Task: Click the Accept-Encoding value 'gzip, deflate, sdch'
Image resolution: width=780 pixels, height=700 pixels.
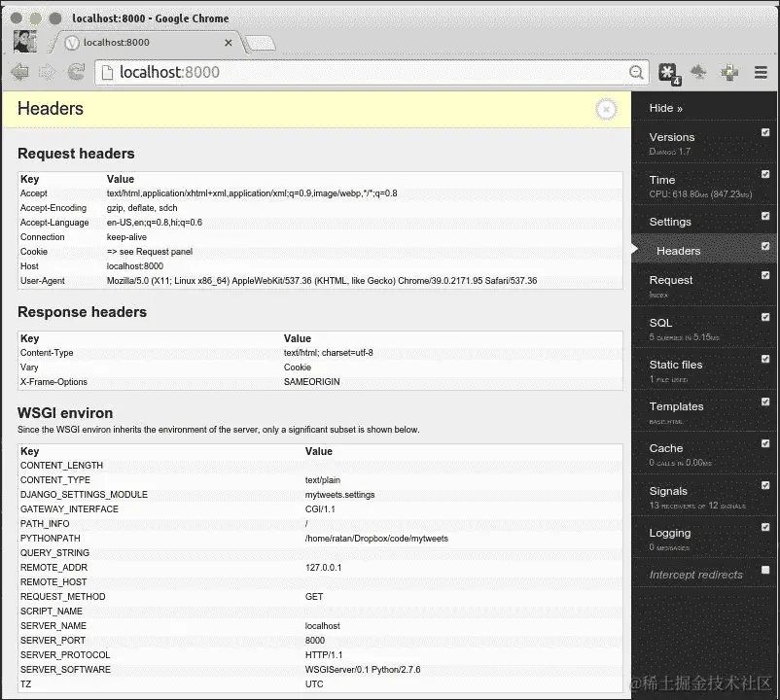Action: point(142,208)
